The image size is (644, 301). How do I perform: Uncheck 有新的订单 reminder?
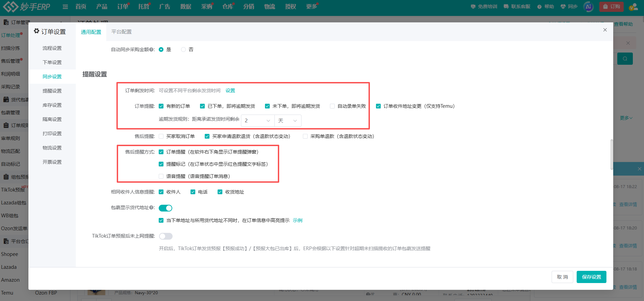(161, 106)
